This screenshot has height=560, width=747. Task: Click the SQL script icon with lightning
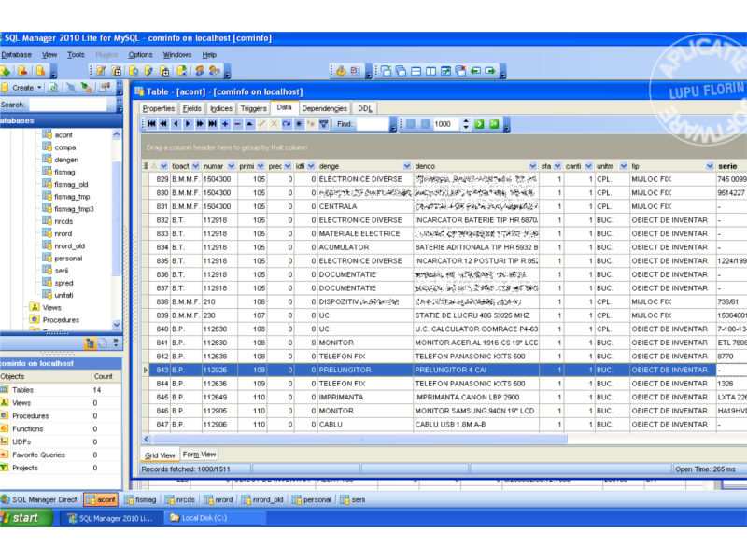pyautogui.click(x=149, y=71)
